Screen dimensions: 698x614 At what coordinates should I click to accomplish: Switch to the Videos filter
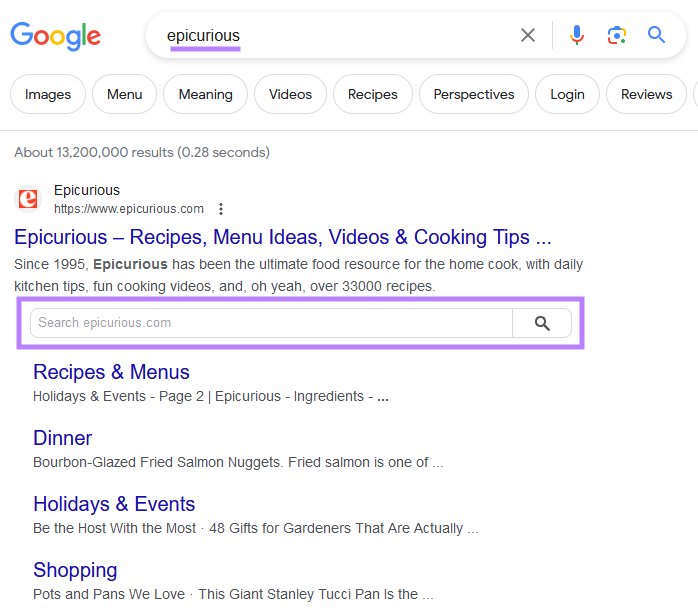point(290,94)
